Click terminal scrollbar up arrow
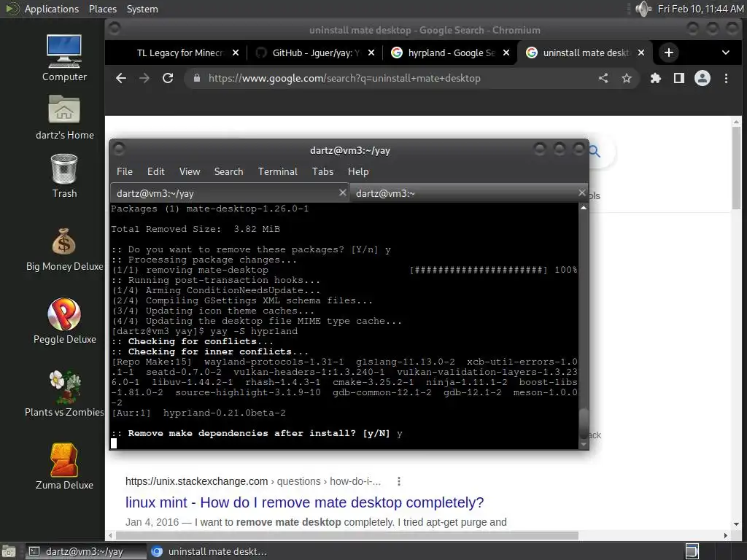The height and width of the screenshot is (560, 747). point(584,208)
